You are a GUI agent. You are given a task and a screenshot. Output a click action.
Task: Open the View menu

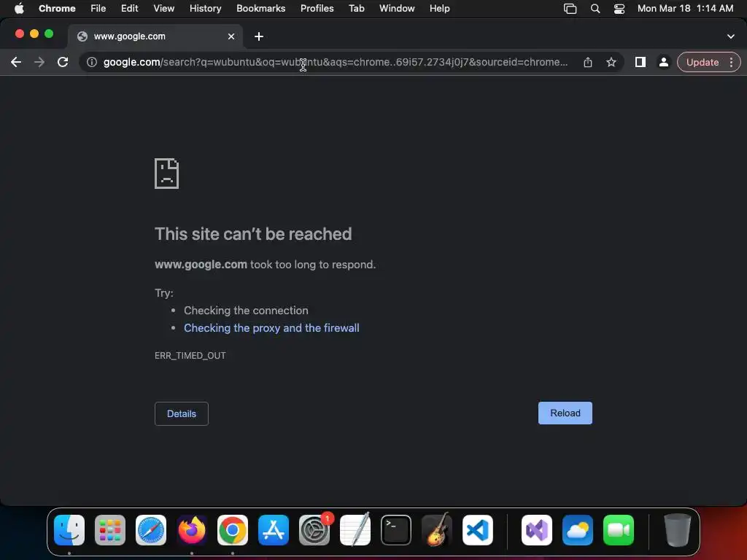tap(164, 9)
